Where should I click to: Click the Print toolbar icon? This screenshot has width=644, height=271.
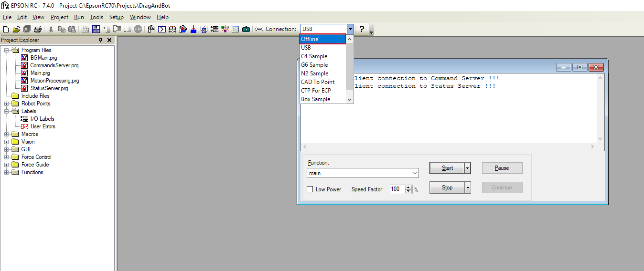pos(38,29)
